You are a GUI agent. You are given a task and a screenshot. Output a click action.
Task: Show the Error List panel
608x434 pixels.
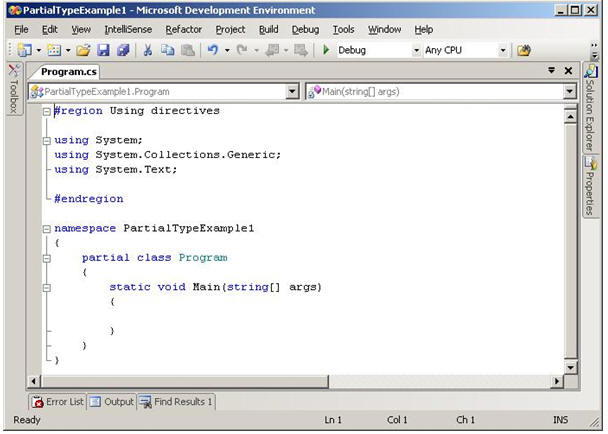(58, 402)
